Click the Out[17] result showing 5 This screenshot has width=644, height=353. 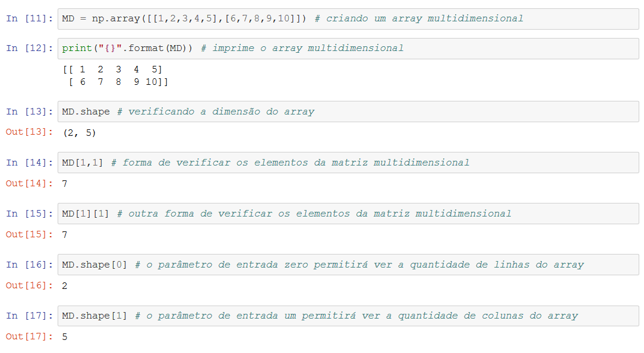click(63, 336)
